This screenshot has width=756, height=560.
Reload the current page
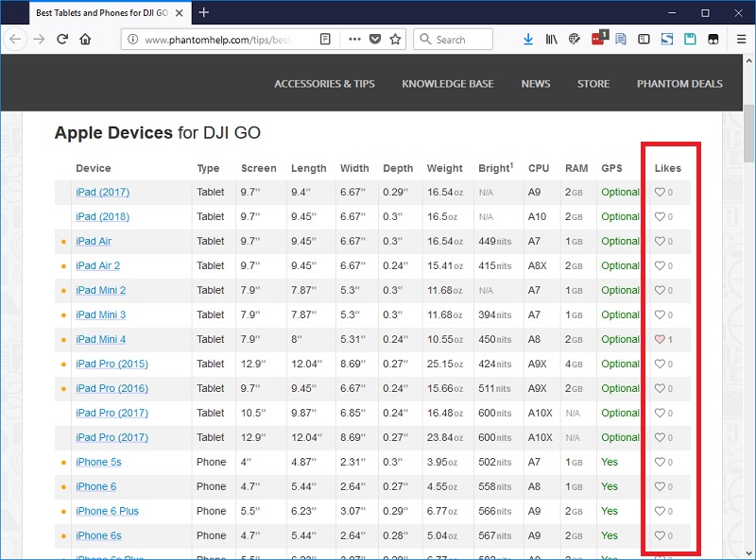click(62, 39)
